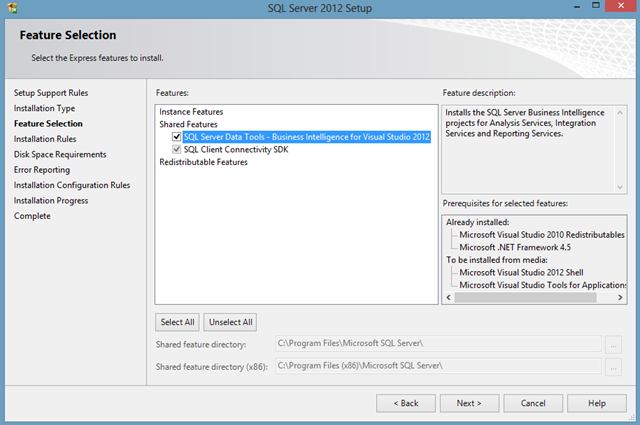Uncheck SQL Server Data Tools checkbox

176,137
